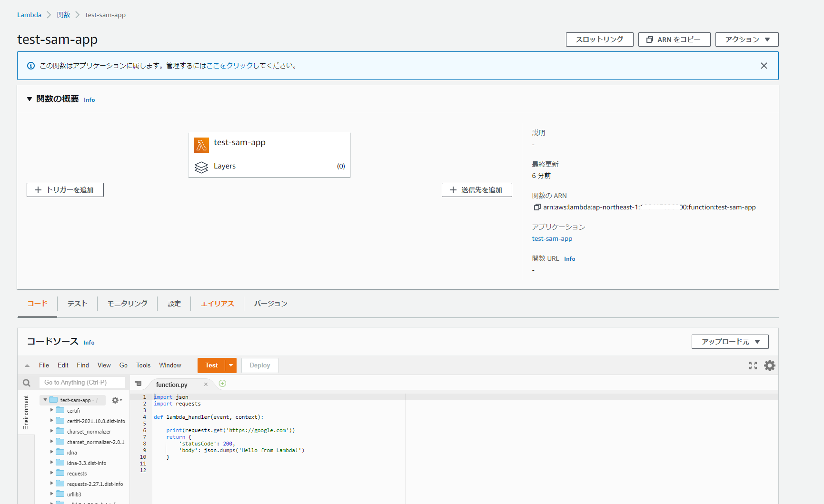The width and height of the screenshot is (824, 504).
Task: Open the アクション dropdown
Action: [747, 40]
